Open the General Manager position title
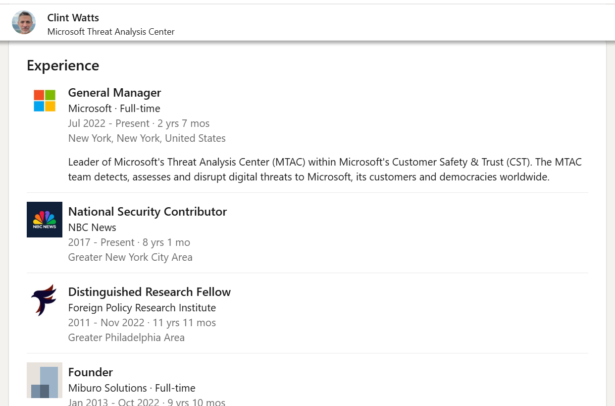This screenshot has width=615, height=406. (115, 93)
